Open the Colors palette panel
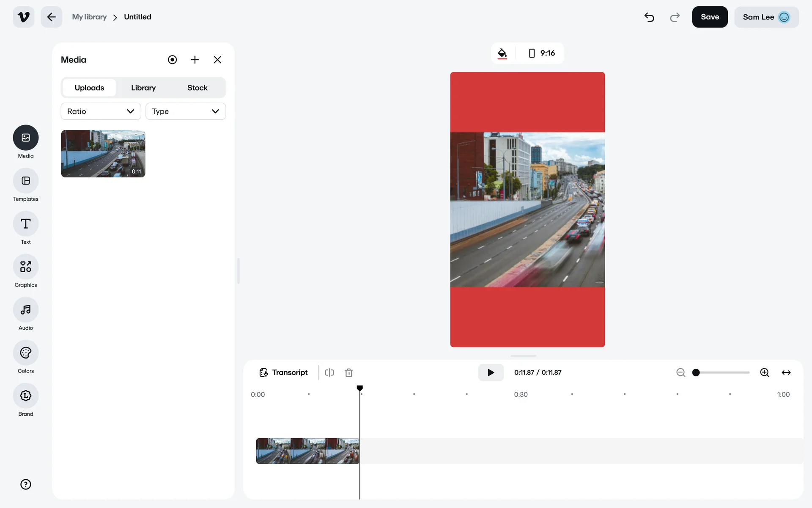812x508 pixels. tap(25, 353)
